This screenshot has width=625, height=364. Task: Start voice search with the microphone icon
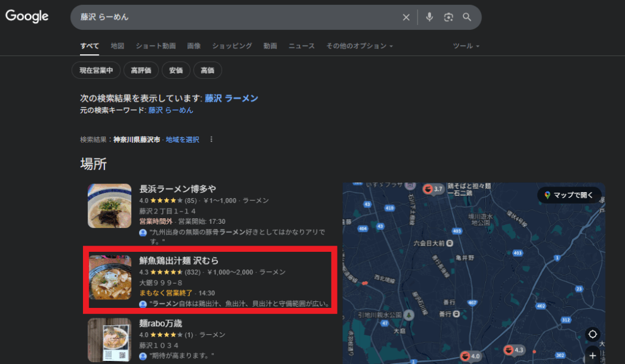429,17
